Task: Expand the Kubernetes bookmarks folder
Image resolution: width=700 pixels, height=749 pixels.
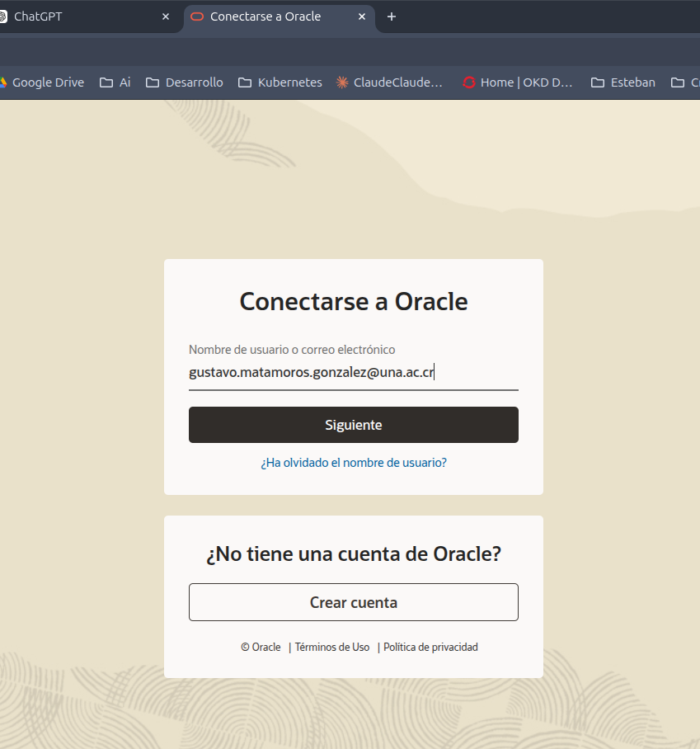Action: (x=280, y=82)
